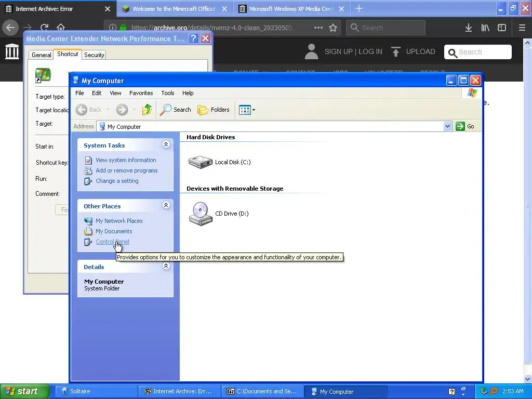Image resolution: width=532 pixels, height=399 pixels.
Task: Switch to C:\Documents taskbar button
Action: click(x=262, y=391)
